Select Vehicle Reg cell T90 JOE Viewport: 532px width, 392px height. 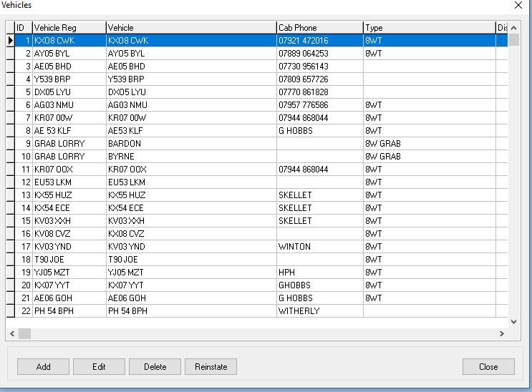[69, 260]
